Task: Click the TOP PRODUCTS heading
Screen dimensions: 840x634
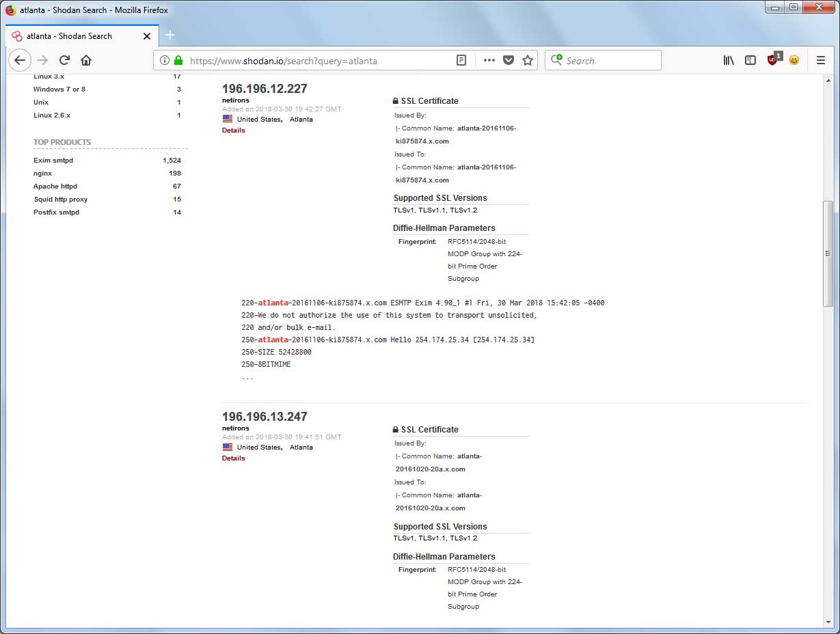Action: (62, 142)
